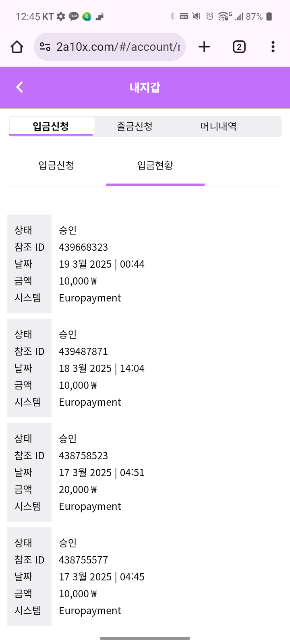Go back using the 내지갑 header arrow
290x644 pixels.
pos(20,87)
